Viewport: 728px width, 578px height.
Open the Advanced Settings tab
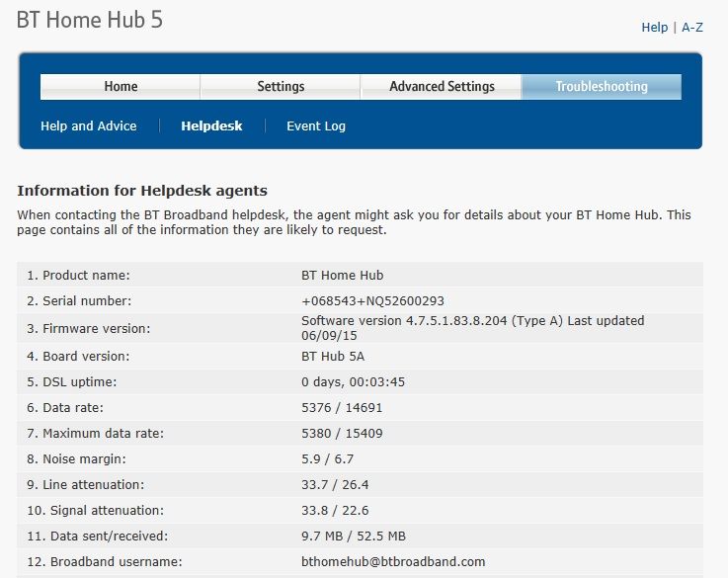442,87
